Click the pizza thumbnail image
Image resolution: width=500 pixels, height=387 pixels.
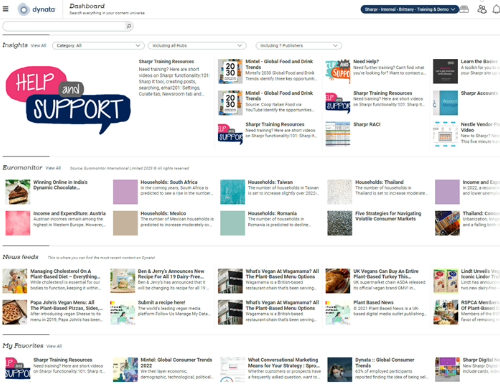pos(15,312)
